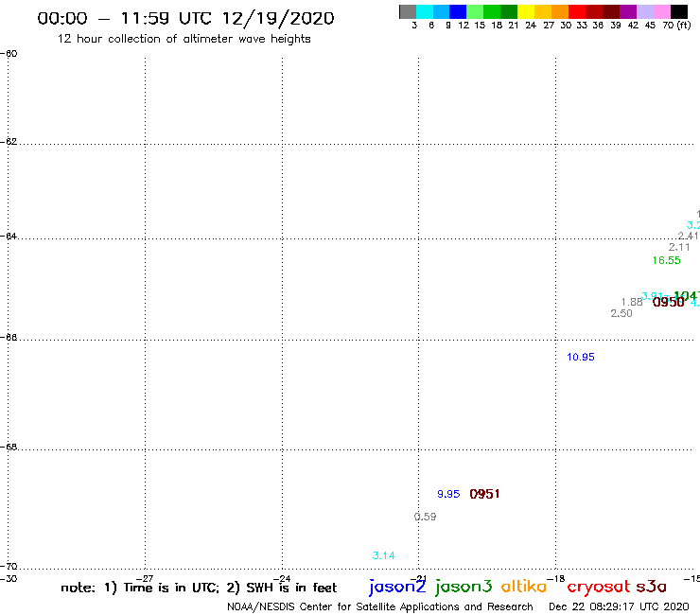Click the jason2 satellite label
The width and height of the screenshot is (700, 615).
(397, 587)
